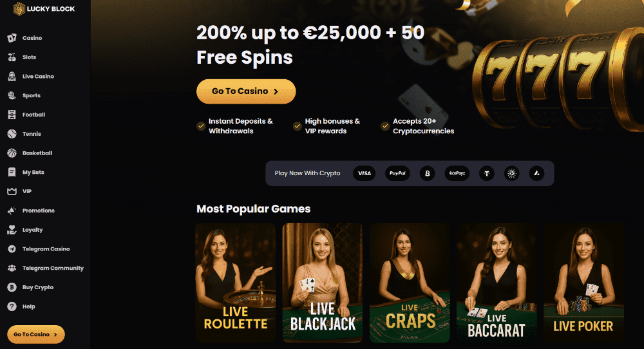
Task: Click the Lucky Block logo
Action: (x=44, y=8)
